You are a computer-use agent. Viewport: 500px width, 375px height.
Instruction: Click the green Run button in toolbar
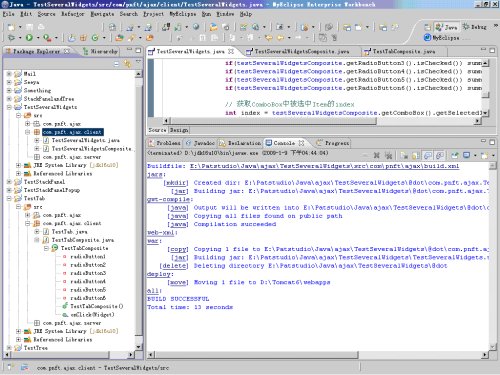click(x=29, y=38)
